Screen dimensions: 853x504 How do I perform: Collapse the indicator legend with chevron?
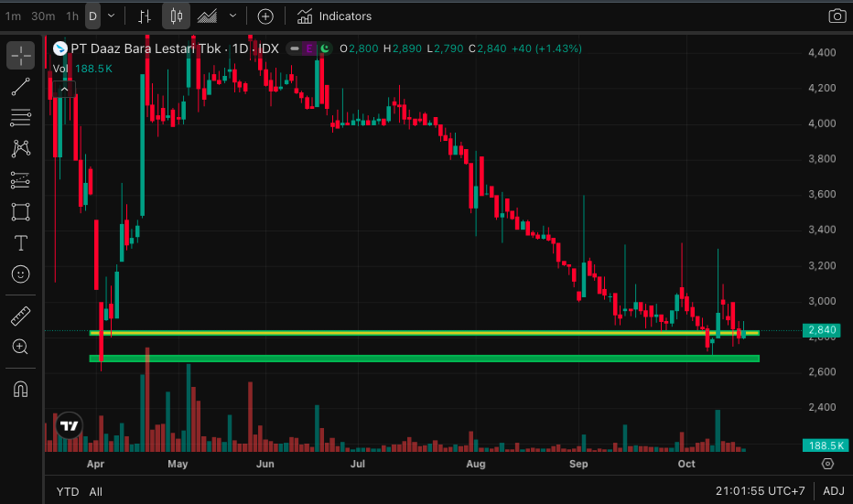(x=64, y=89)
